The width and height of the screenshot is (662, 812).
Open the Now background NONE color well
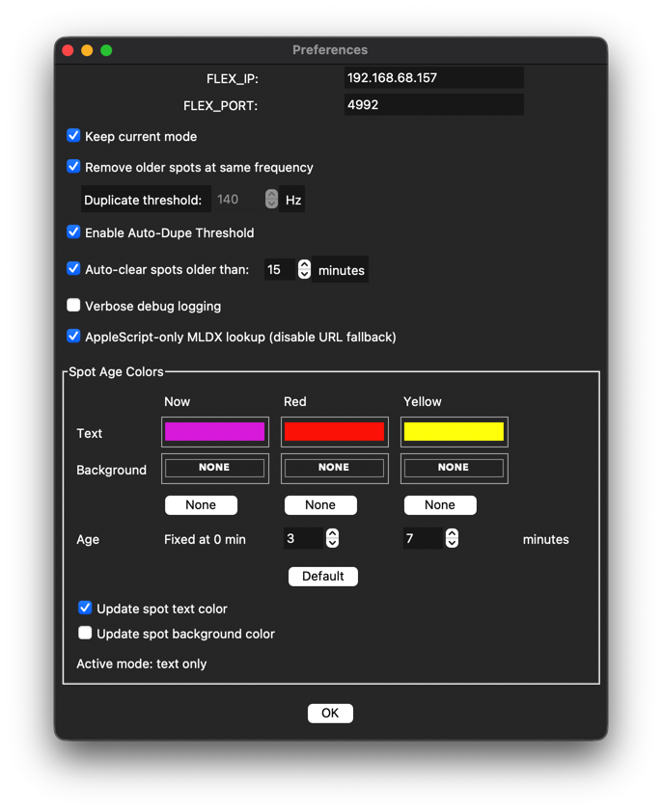214,468
